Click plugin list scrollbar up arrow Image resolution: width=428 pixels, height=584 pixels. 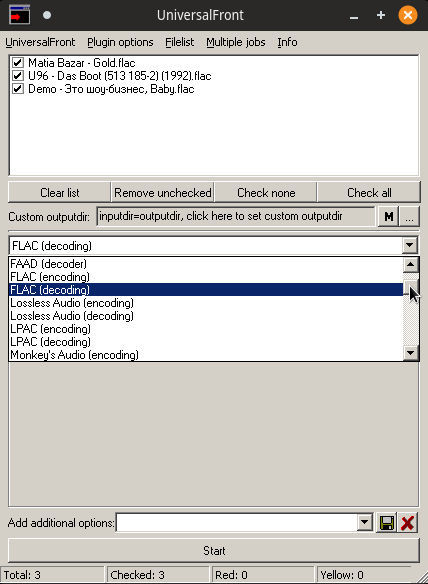[x=410, y=264]
